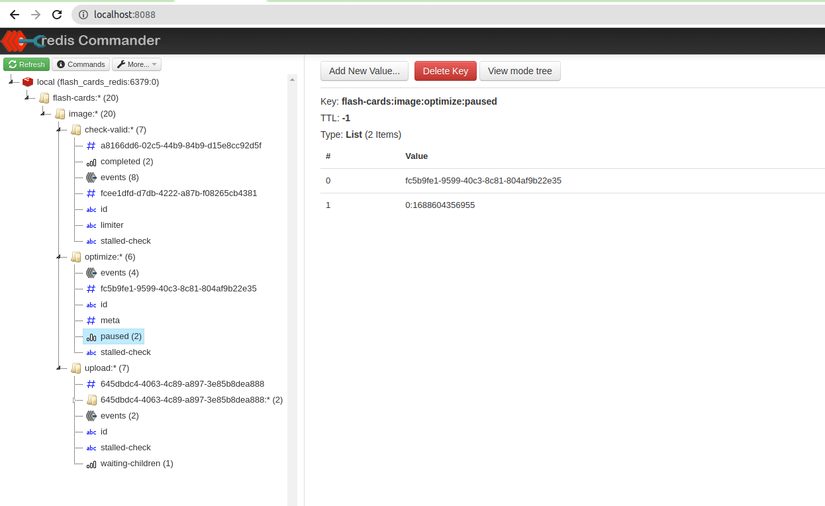Click stream icon of upload events (2)

[x=91, y=416]
